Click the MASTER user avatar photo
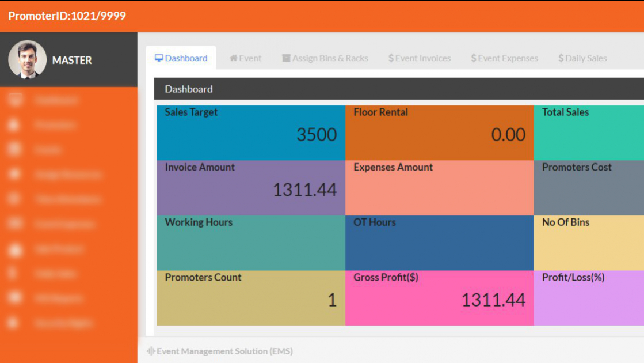 27,59
